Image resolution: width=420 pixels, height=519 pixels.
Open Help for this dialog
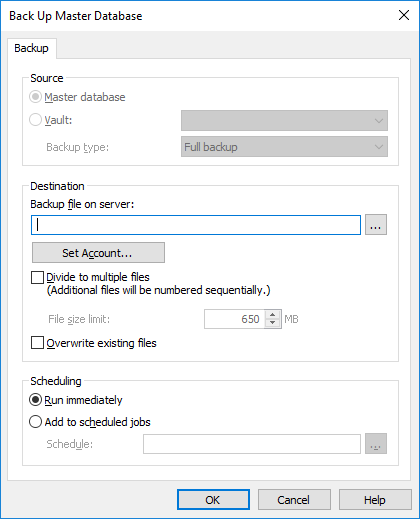(375, 500)
